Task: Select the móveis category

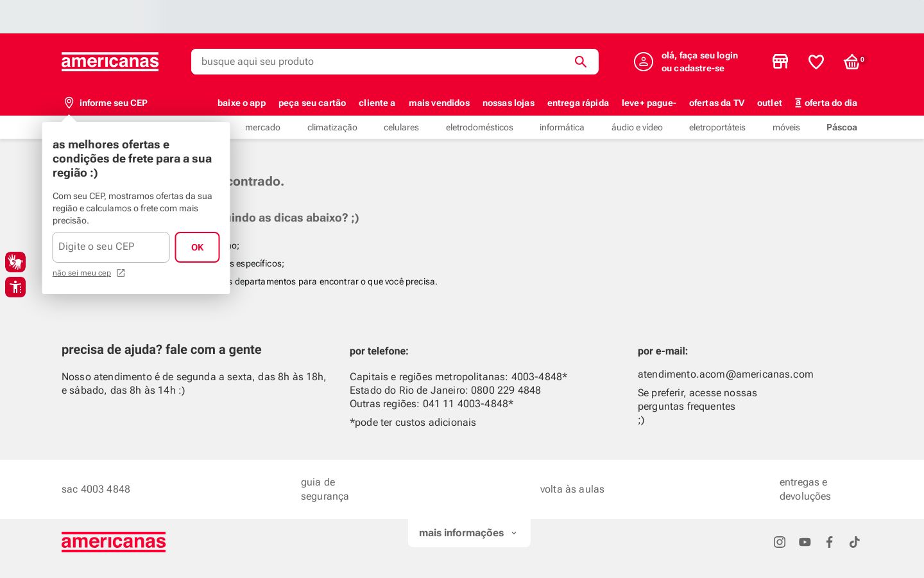Action: [786, 127]
